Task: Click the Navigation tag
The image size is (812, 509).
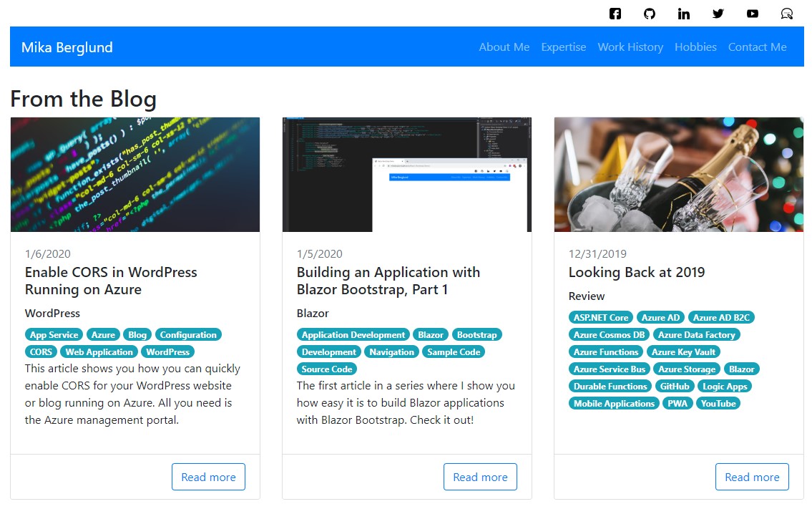Action: click(391, 352)
